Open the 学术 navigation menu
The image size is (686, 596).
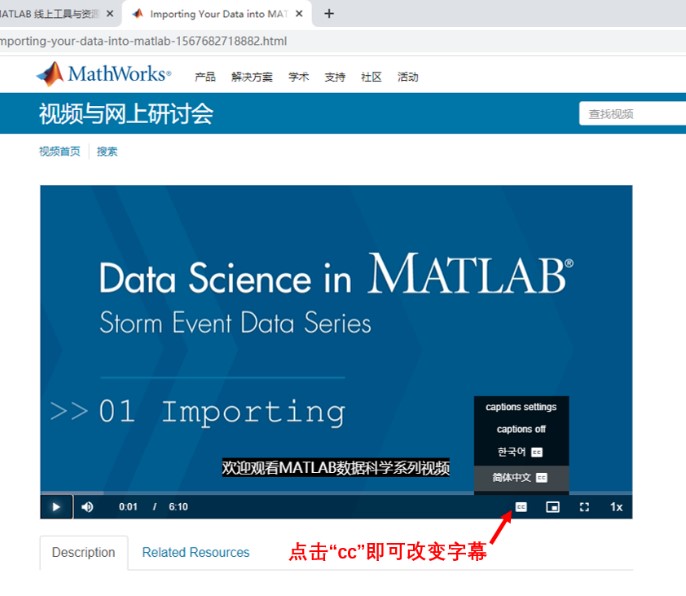tap(299, 77)
